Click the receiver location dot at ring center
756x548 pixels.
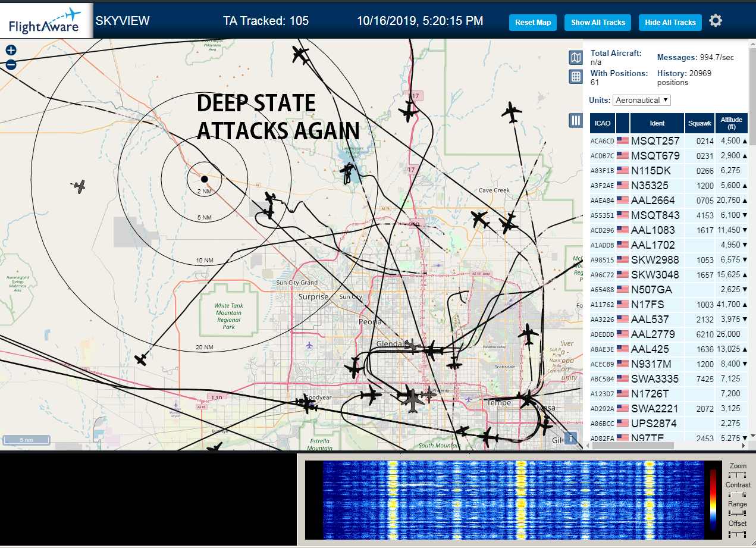[204, 179]
